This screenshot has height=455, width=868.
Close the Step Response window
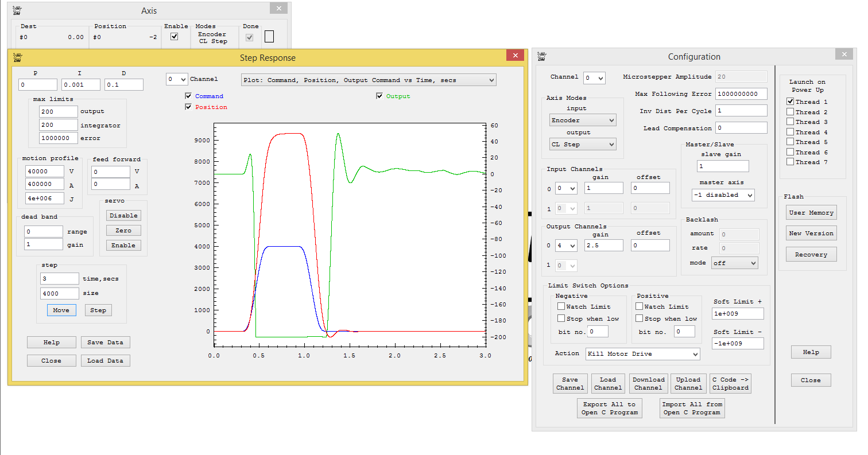pos(515,55)
